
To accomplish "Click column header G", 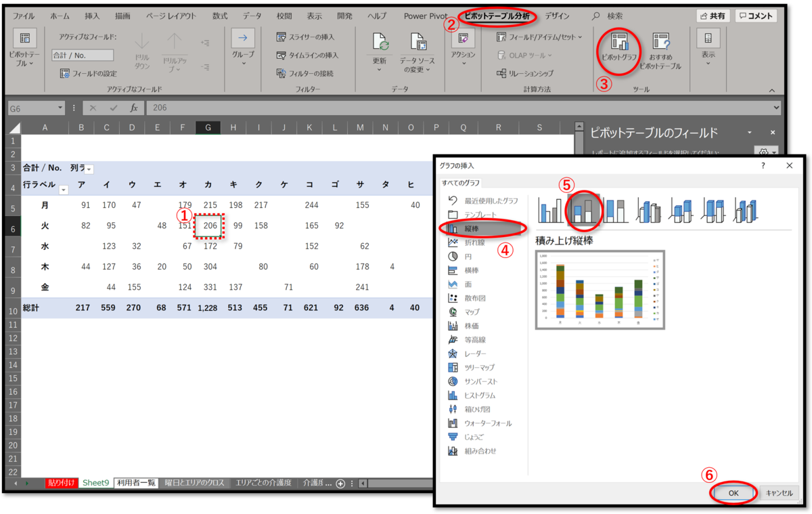I will pyautogui.click(x=208, y=127).
